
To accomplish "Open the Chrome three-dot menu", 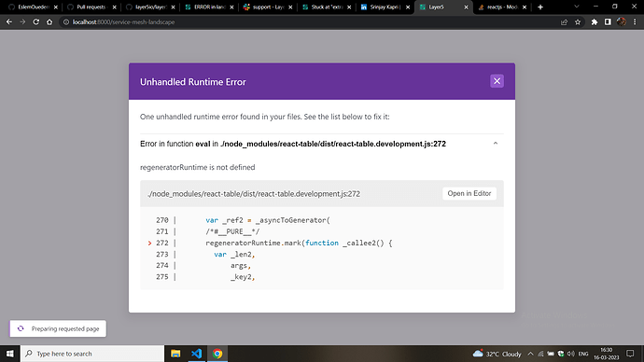I will 635,22.
